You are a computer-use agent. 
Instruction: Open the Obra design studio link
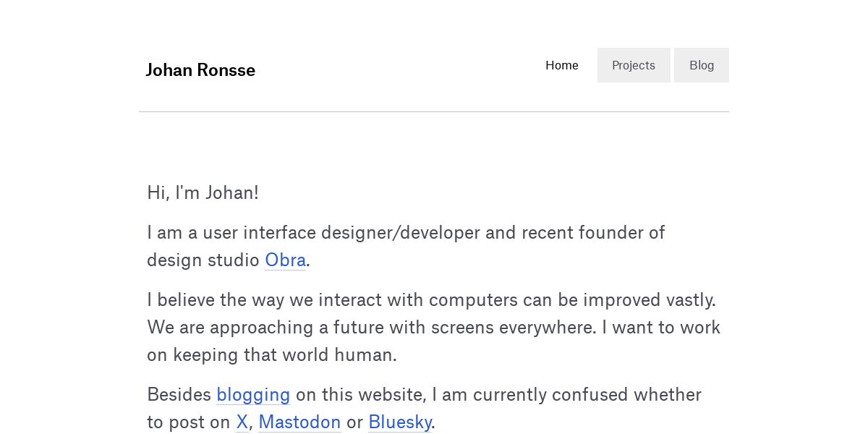[285, 260]
